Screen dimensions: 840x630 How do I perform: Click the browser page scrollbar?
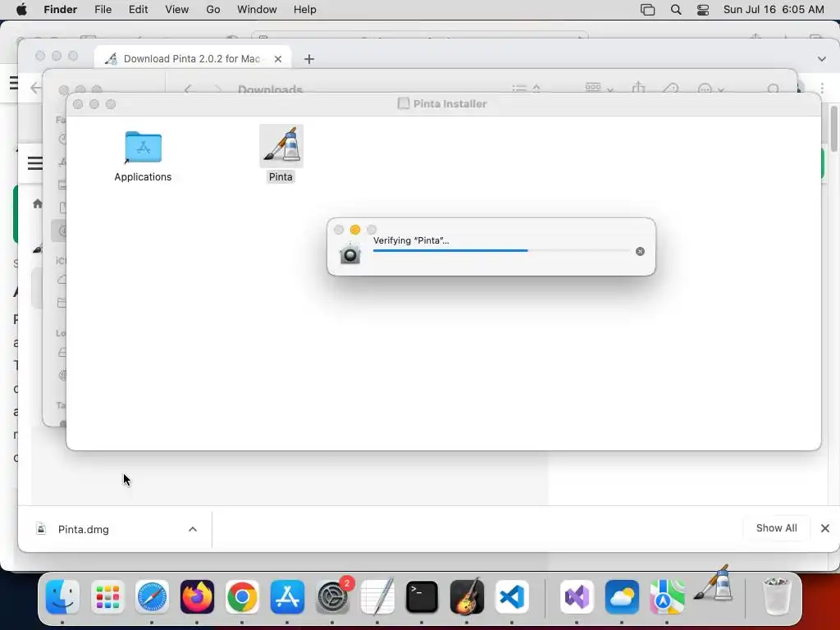pyautogui.click(x=834, y=129)
